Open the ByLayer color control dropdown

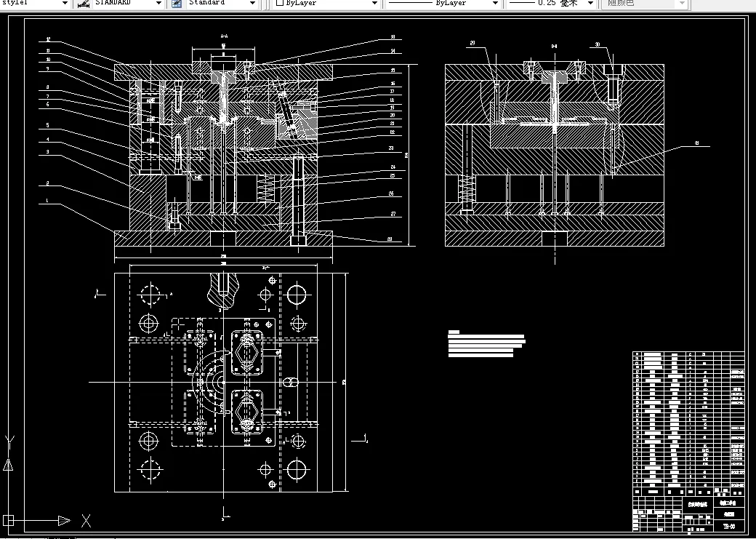pos(374,3)
